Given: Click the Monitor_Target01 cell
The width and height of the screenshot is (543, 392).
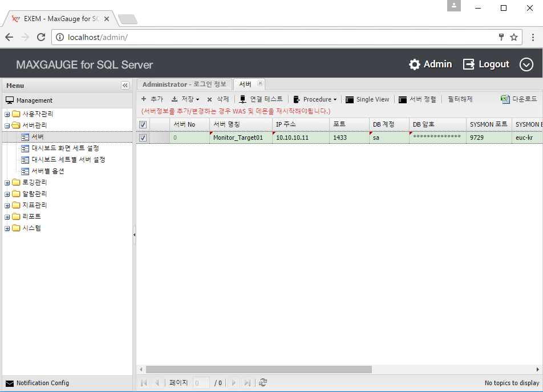Looking at the screenshot, I should click(241, 138).
